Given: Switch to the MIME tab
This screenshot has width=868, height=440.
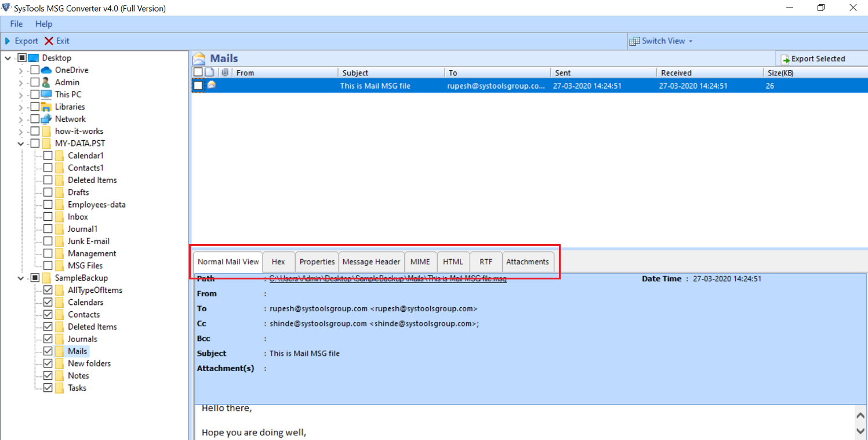Looking at the screenshot, I should click(x=420, y=262).
